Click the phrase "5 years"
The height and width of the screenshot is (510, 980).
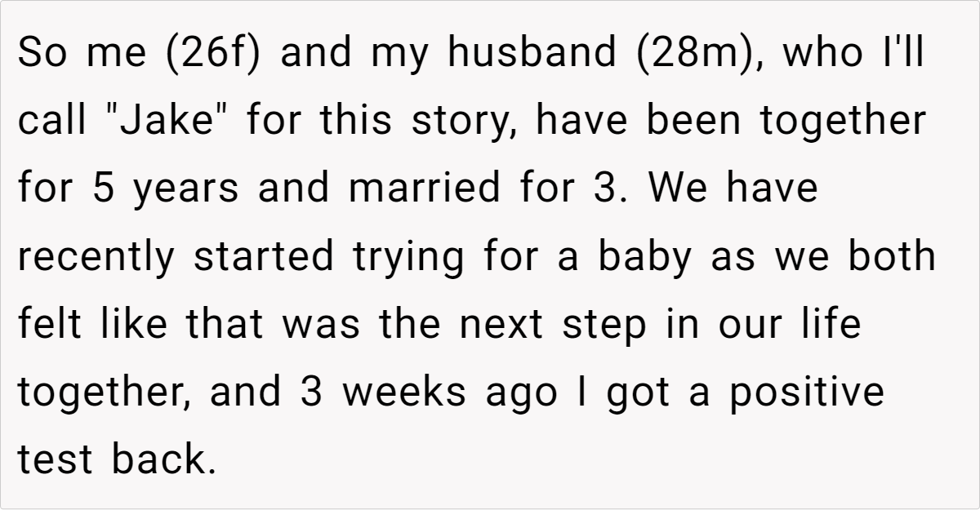[x=164, y=188]
